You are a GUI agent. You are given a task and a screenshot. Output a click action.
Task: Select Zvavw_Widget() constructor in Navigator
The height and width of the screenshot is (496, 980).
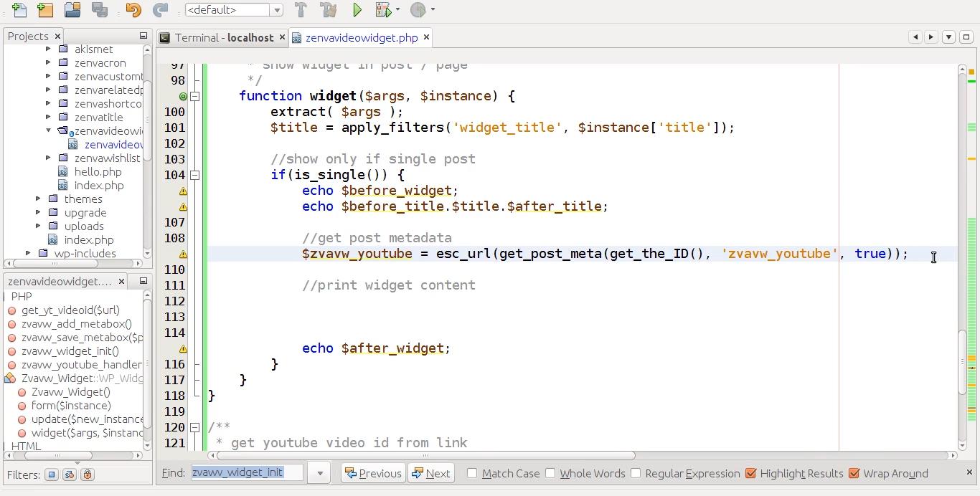(71, 392)
